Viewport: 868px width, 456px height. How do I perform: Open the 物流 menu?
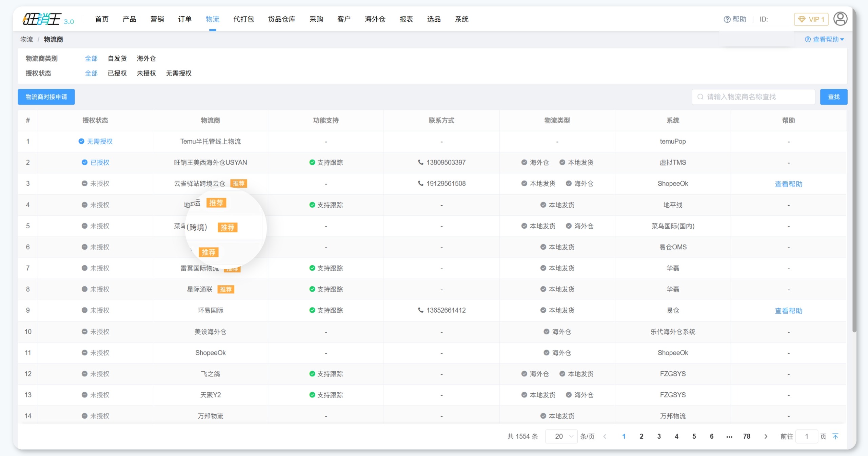[213, 19]
